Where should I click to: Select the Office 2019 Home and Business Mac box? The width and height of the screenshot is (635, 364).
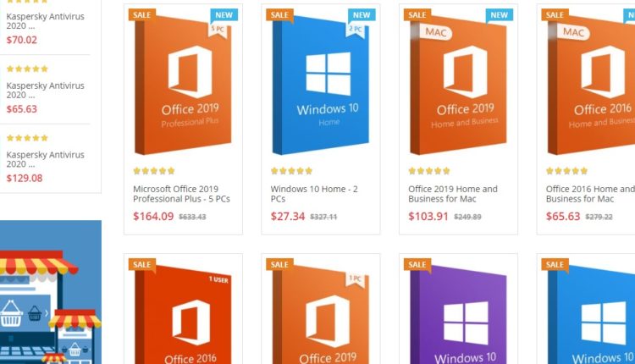[x=458, y=85]
